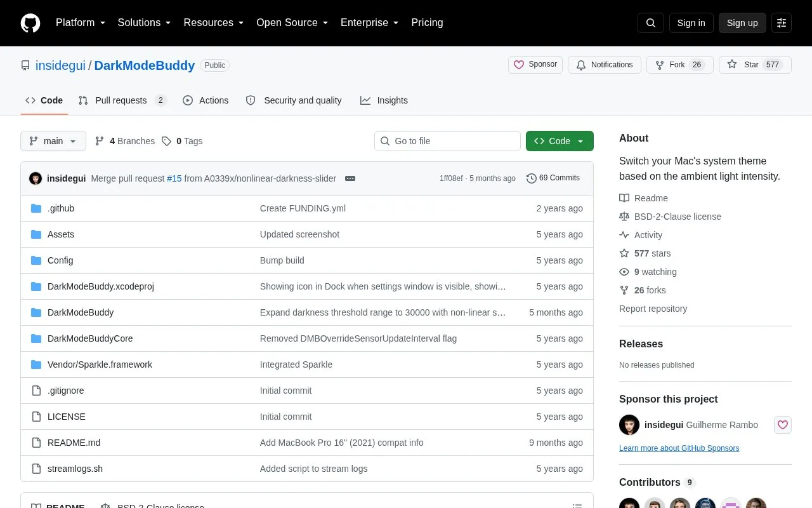Image resolution: width=812 pixels, height=508 pixels.
Task: Open the .github folder
Action: pyautogui.click(x=61, y=208)
